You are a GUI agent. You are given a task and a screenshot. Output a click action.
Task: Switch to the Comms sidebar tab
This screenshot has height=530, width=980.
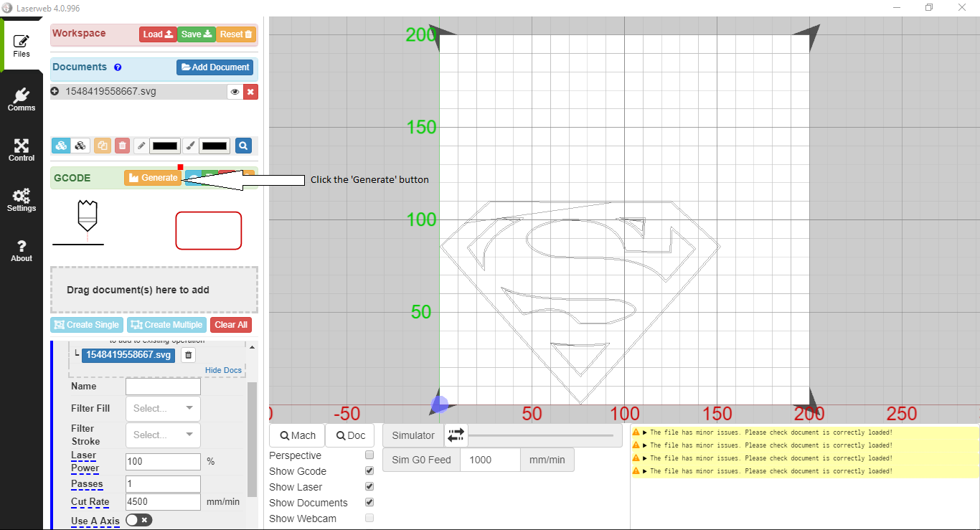pos(22,99)
